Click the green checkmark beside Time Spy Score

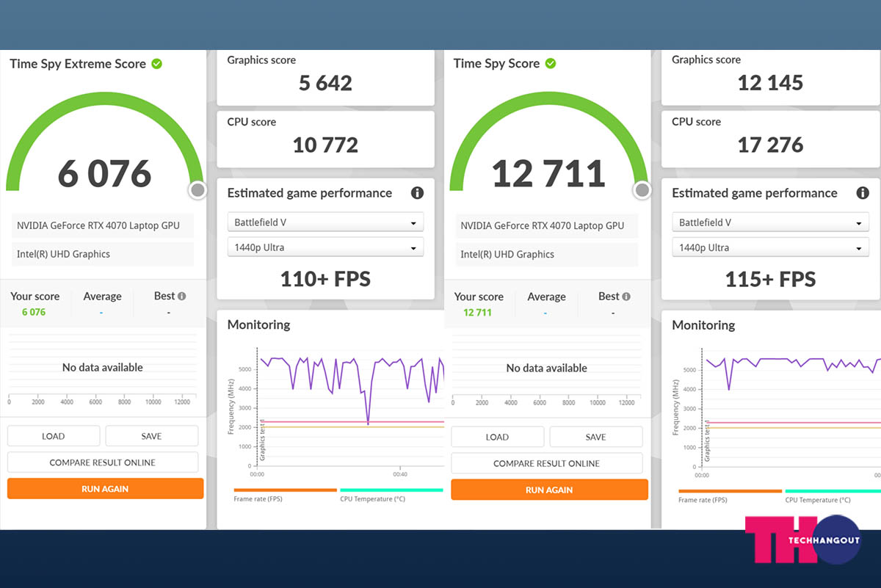(x=551, y=64)
